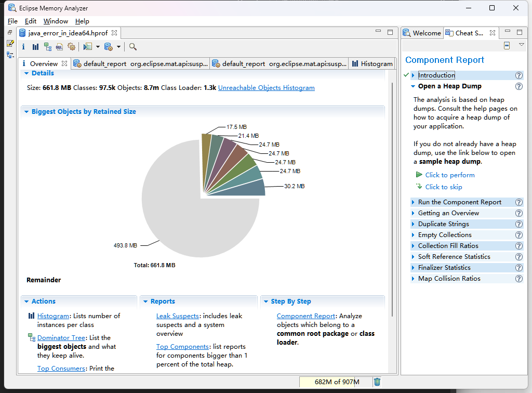Image resolution: width=532 pixels, height=393 pixels.
Task: Collapse the Reports section
Action: point(145,302)
